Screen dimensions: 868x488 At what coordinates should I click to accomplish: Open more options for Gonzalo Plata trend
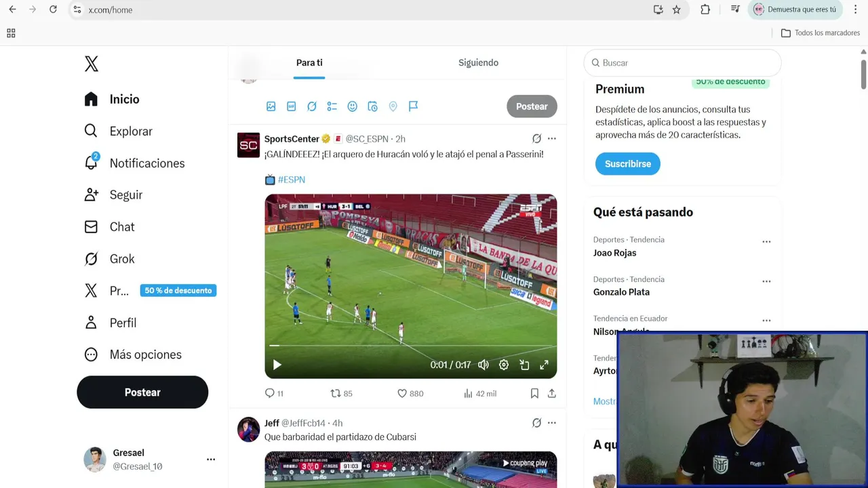[x=766, y=281]
